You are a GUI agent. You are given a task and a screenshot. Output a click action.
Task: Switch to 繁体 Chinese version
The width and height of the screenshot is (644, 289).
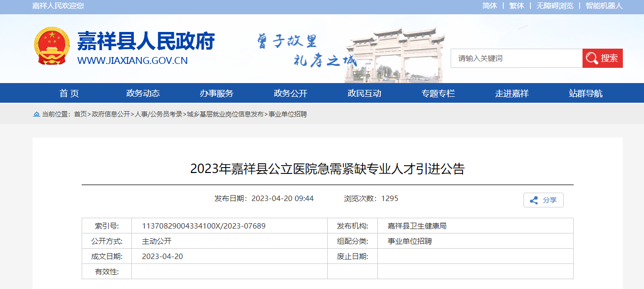[x=517, y=6]
